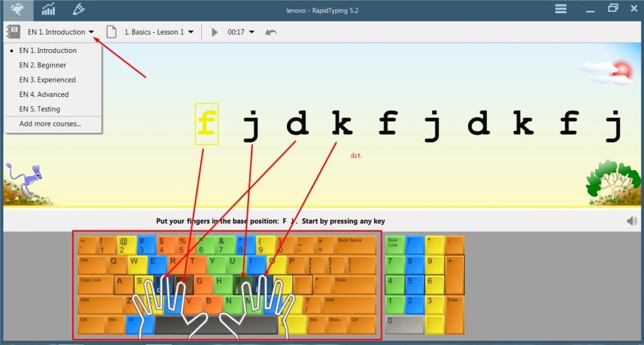The height and width of the screenshot is (345, 644).
Task: Click the course notebook icon
Action: [14, 31]
